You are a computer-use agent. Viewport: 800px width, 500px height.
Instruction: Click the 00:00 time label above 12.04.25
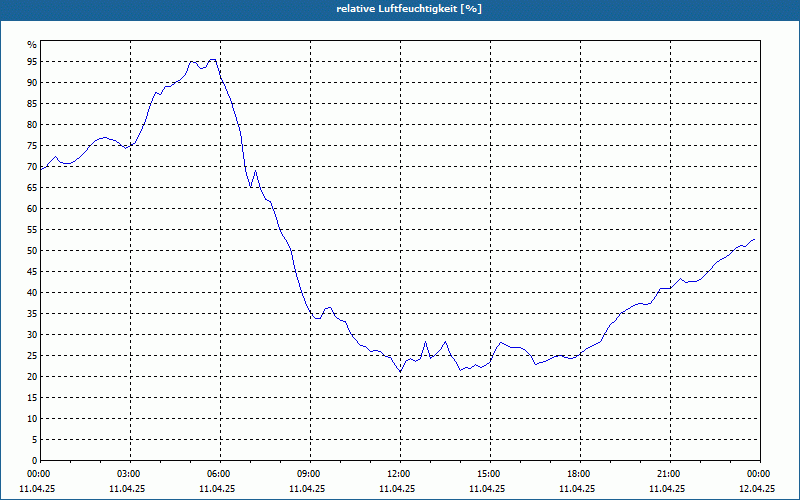tap(759, 474)
